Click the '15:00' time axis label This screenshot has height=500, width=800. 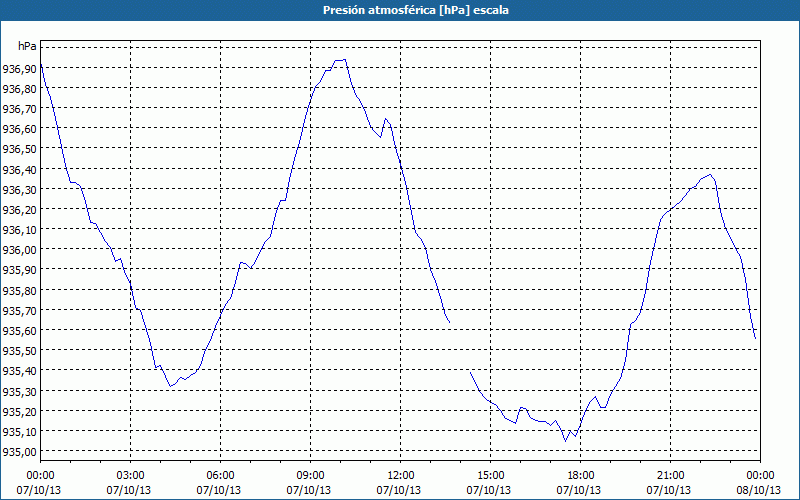click(490, 476)
